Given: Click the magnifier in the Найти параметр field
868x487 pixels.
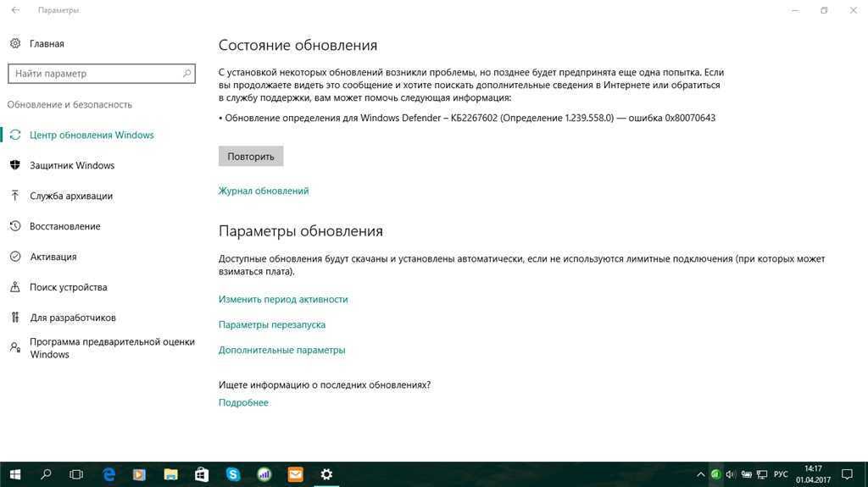Looking at the screenshot, I should tap(186, 73).
